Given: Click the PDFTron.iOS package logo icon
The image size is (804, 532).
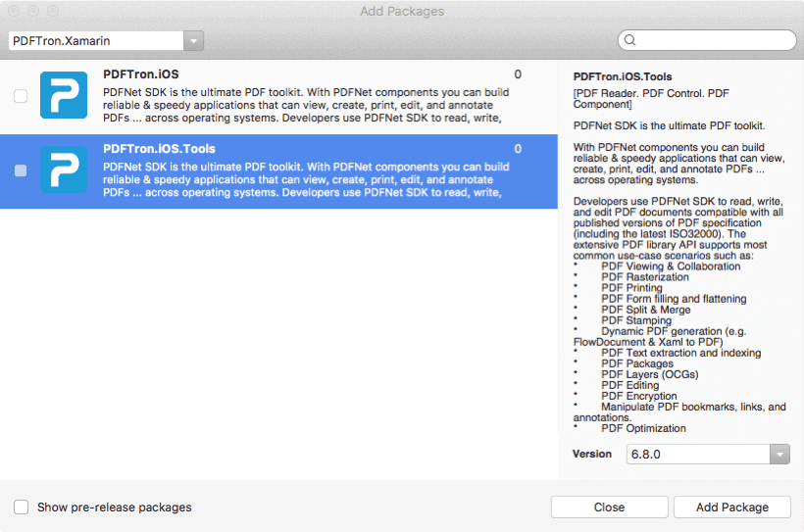Looking at the screenshot, I should tap(64, 96).
